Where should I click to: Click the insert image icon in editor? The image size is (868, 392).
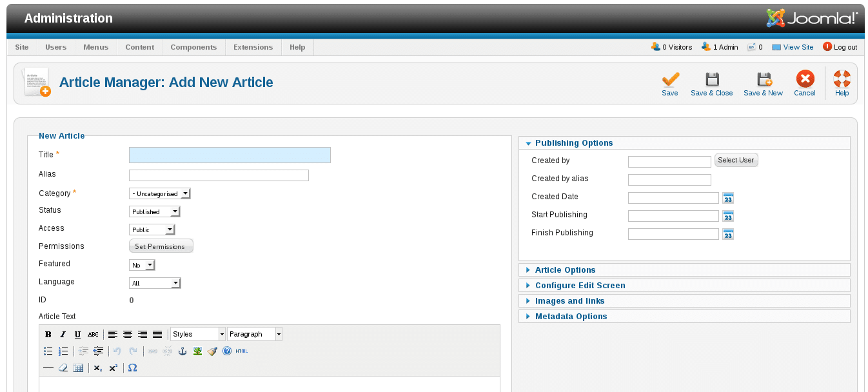(197, 351)
